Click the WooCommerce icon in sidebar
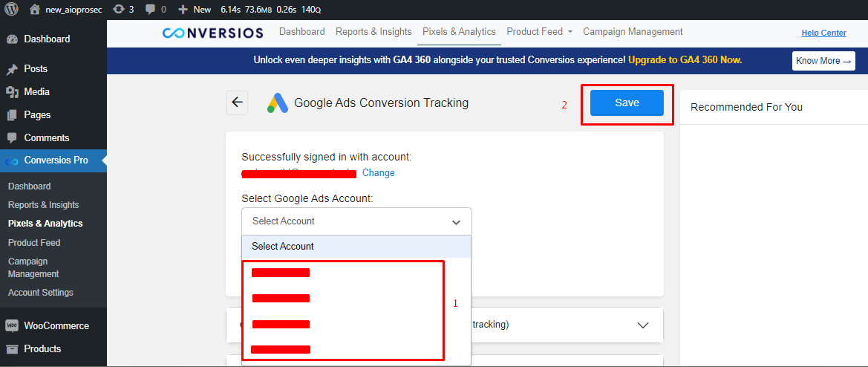This screenshot has height=367, width=868. [12, 326]
